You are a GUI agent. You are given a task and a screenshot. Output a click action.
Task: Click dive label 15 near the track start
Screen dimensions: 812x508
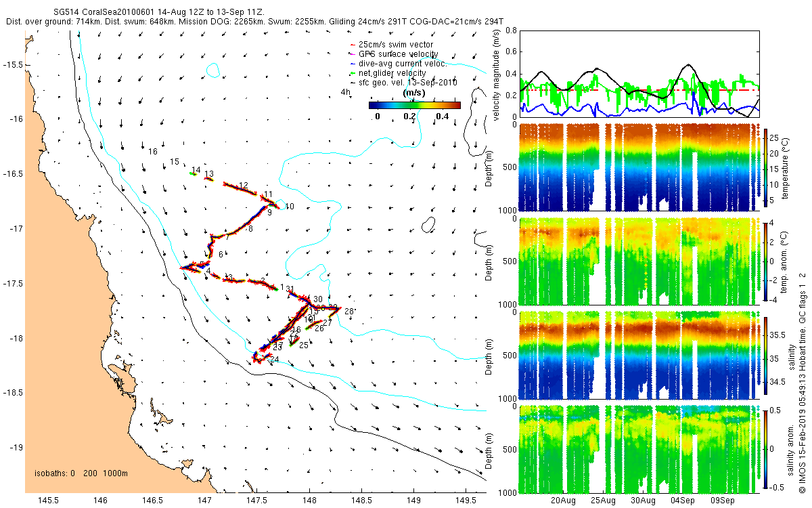(175, 162)
